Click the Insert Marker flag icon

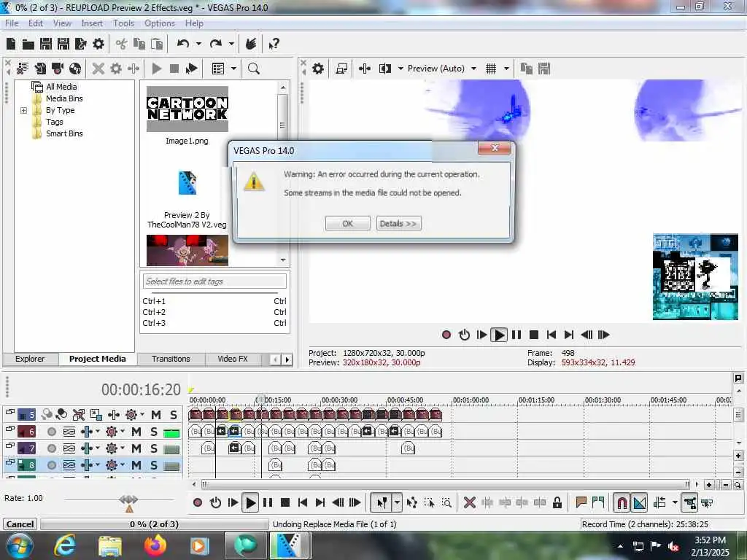tap(581, 502)
